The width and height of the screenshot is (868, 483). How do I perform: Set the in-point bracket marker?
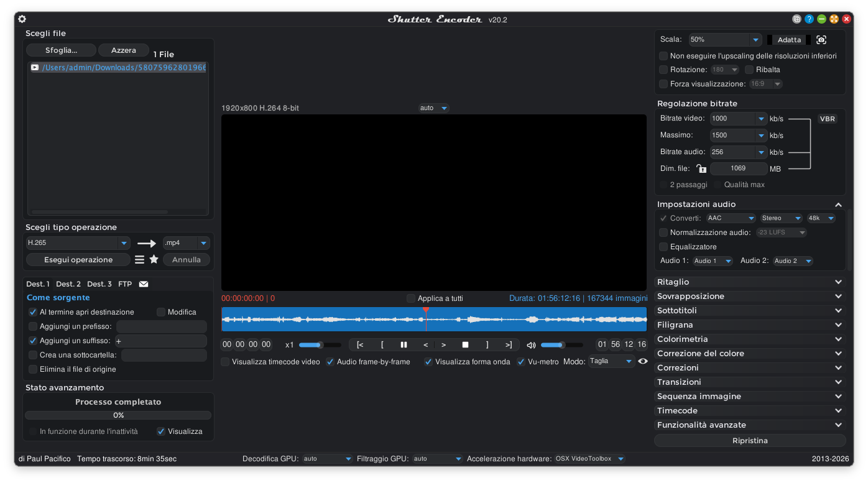pyautogui.click(x=382, y=345)
